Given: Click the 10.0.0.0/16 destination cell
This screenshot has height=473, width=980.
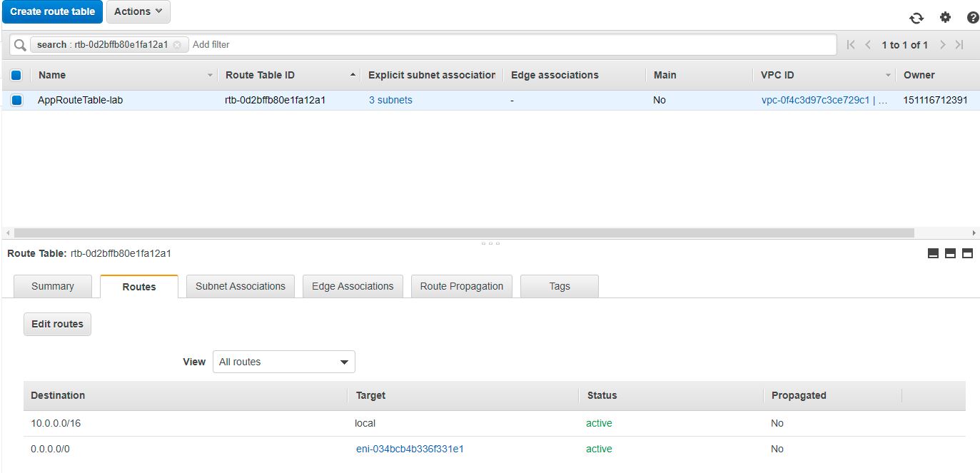Looking at the screenshot, I should click(x=56, y=423).
